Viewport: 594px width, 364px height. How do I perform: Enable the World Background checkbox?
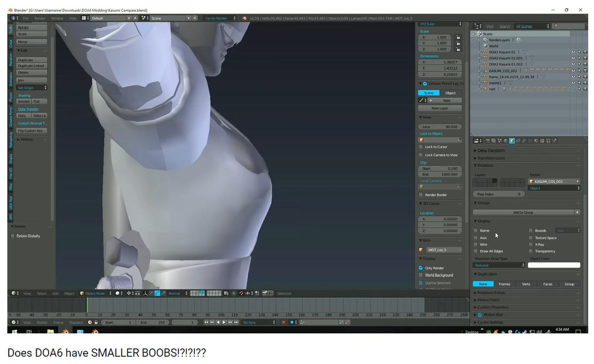coord(421,275)
